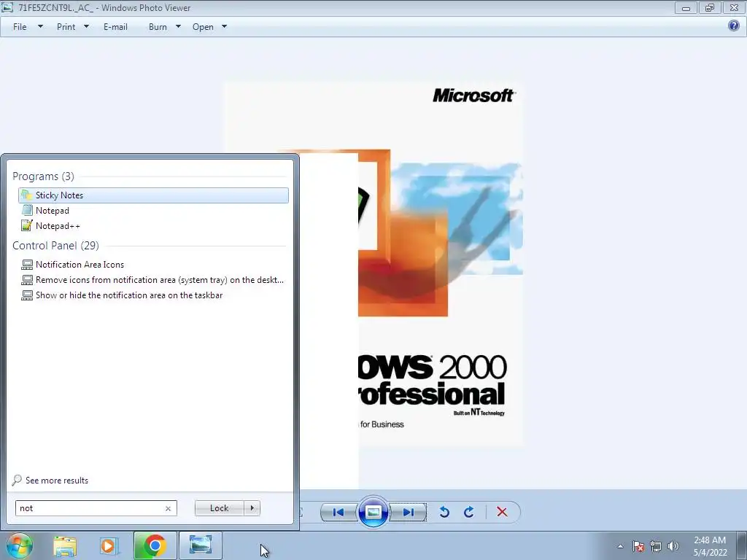Open Windows Media Player from taskbar
The image size is (747, 560).
click(x=109, y=546)
